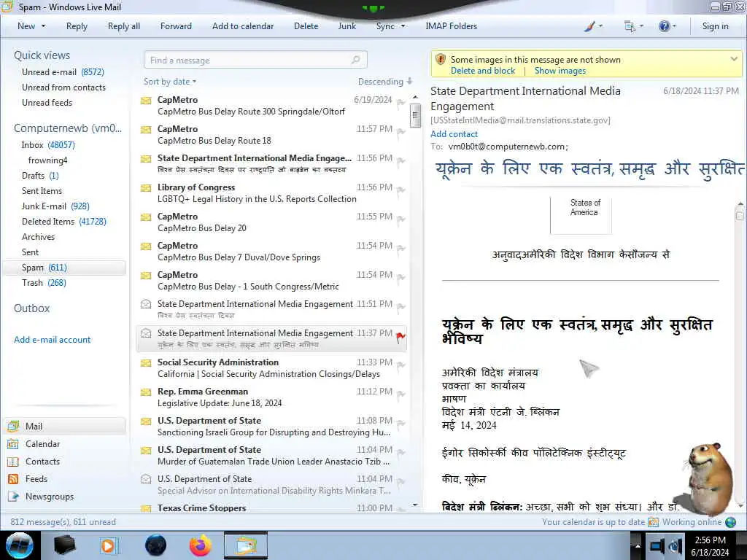This screenshot has width=747, height=560.
Task: Click Reply all in the toolbar
Action: [124, 26]
